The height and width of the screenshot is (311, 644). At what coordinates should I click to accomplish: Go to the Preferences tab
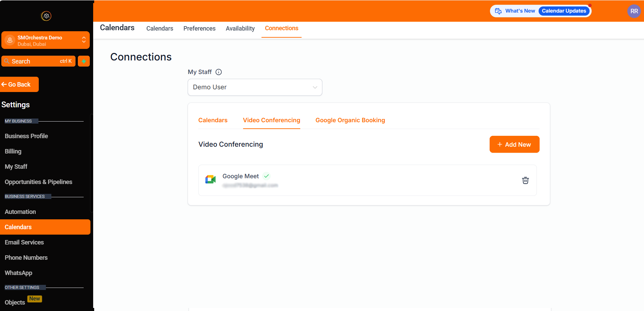pos(199,29)
